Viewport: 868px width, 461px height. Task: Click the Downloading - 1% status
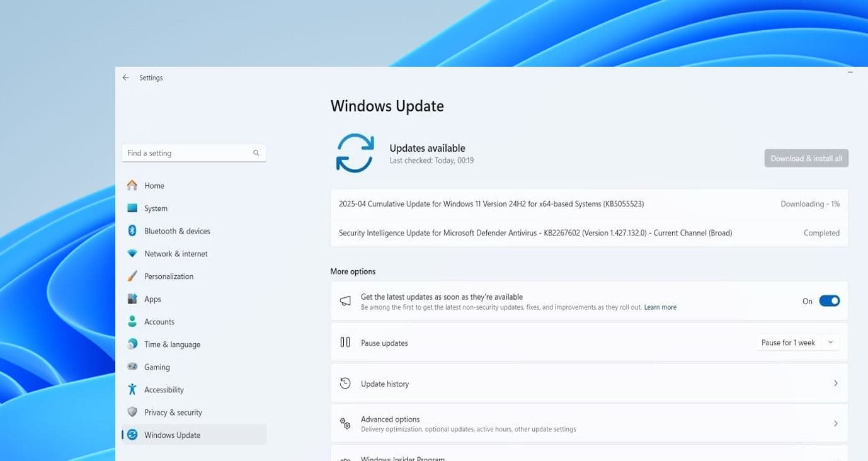(x=810, y=204)
